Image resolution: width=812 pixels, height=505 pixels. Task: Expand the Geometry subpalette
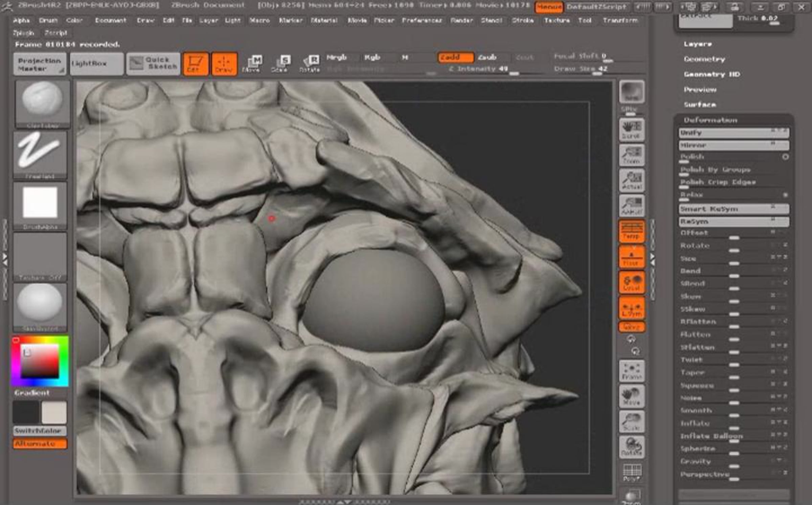[704, 59]
